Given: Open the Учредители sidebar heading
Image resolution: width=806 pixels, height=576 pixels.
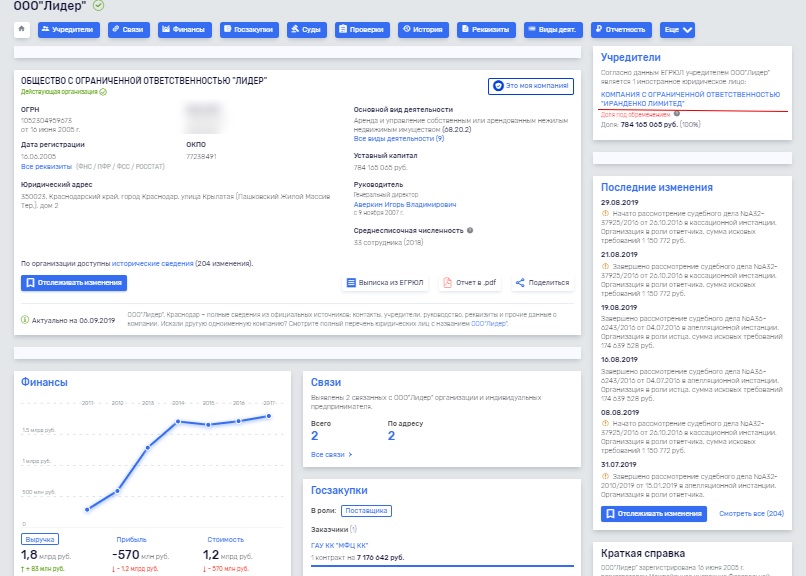Looking at the screenshot, I should point(631,58).
